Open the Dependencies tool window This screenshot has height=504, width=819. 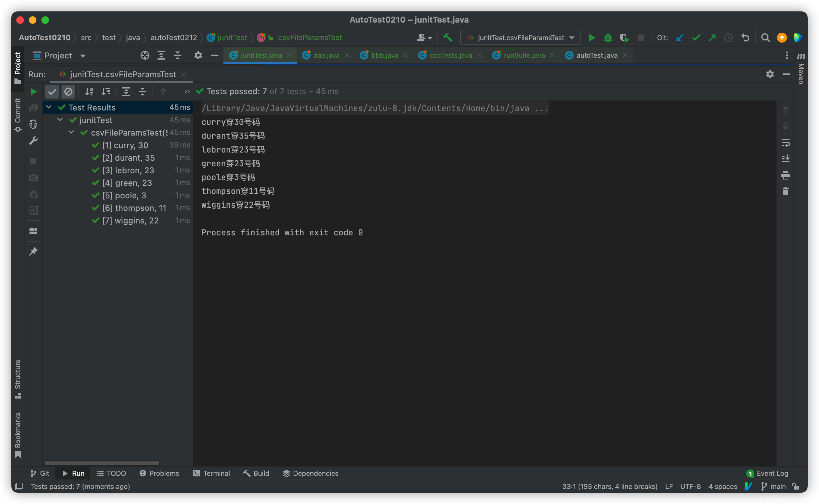point(311,473)
